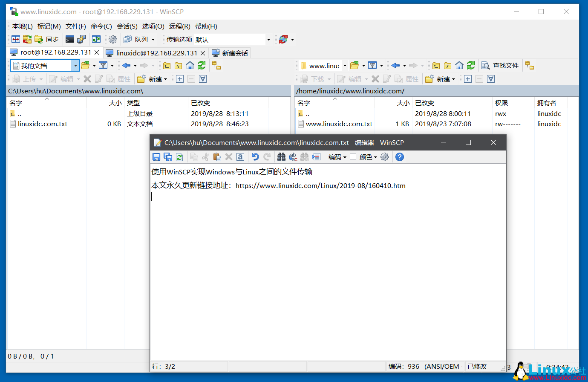This screenshot has height=382, width=588.
Task: Click the reconnect session globe icon
Action: [283, 39]
